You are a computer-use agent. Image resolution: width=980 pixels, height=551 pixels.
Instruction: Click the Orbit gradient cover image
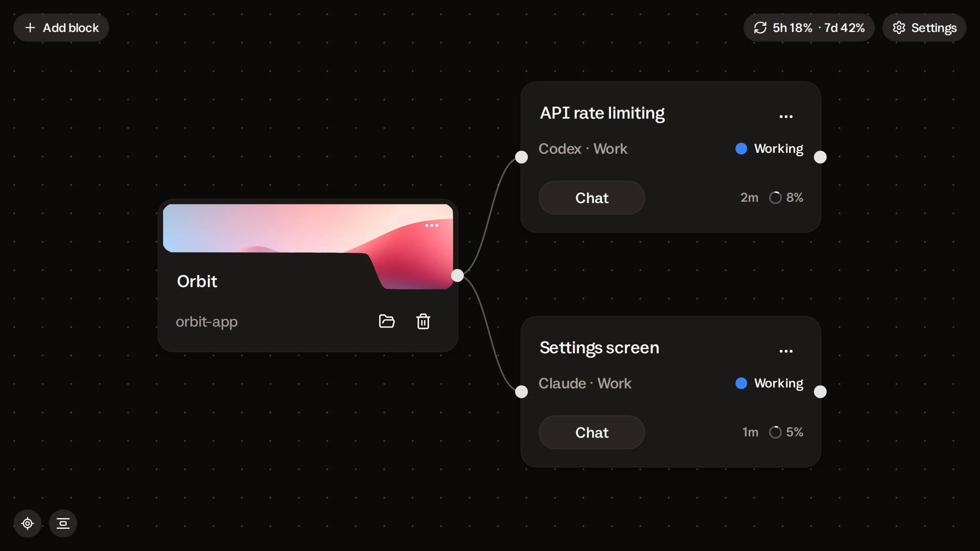click(x=308, y=229)
